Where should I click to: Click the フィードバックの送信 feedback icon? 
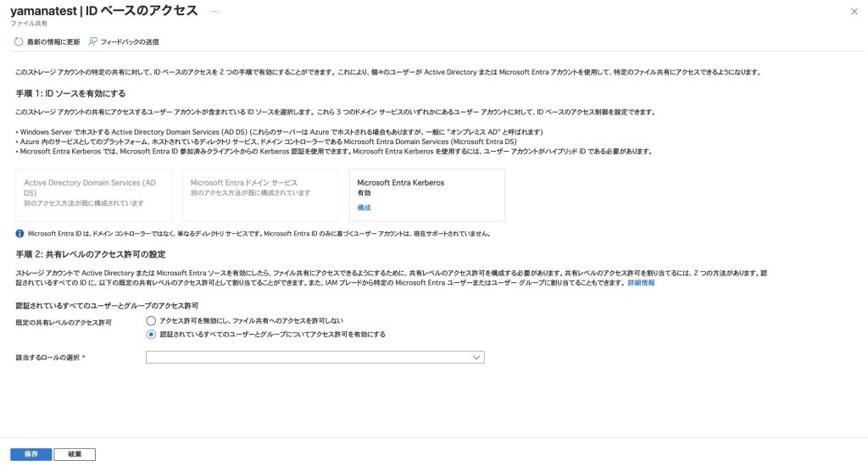[92, 42]
